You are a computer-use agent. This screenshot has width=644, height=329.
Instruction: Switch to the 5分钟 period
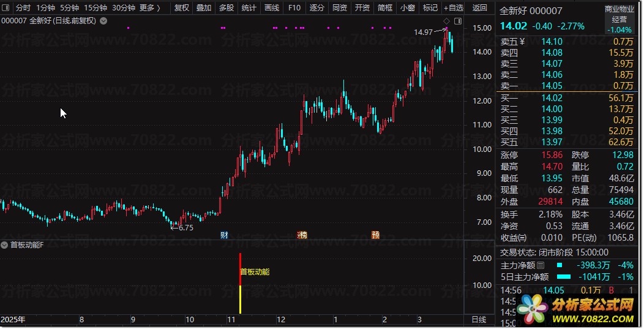[69, 8]
